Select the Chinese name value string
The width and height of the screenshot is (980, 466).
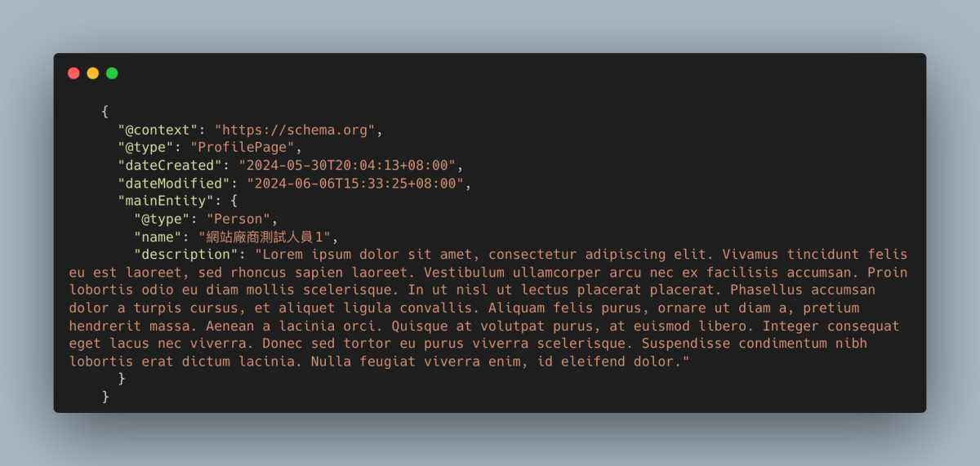pos(268,237)
